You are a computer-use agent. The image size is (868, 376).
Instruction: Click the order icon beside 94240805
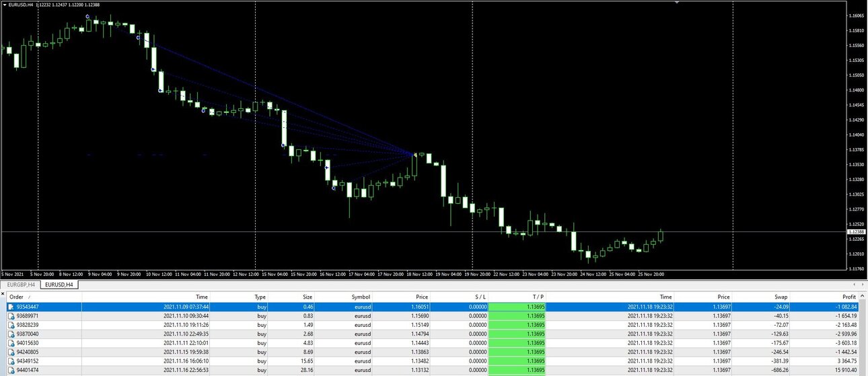(11, 352)
